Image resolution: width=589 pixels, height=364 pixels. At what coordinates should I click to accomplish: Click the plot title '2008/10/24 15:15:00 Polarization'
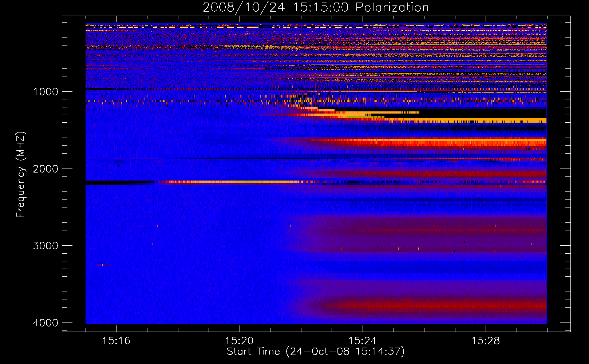pyautogui.click(x=316, y=7)
